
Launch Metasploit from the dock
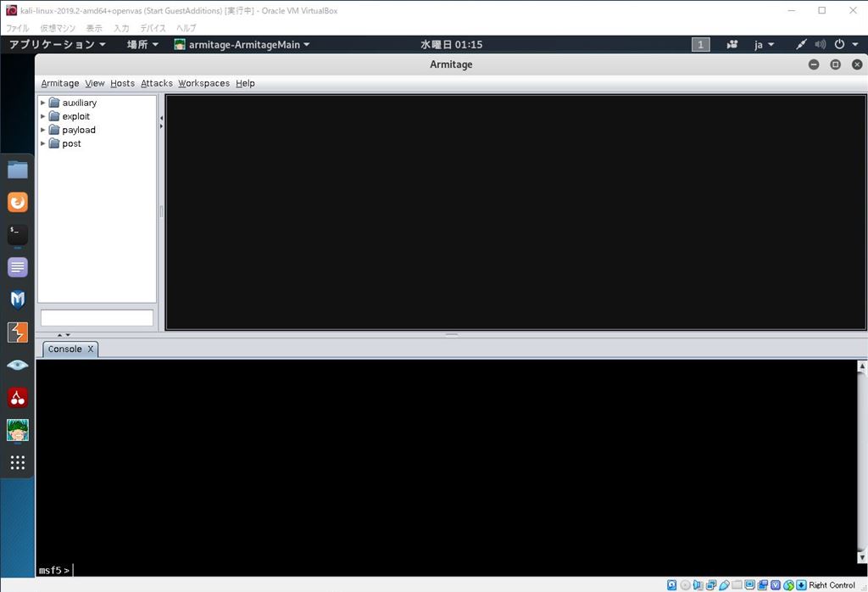(18, 299)
